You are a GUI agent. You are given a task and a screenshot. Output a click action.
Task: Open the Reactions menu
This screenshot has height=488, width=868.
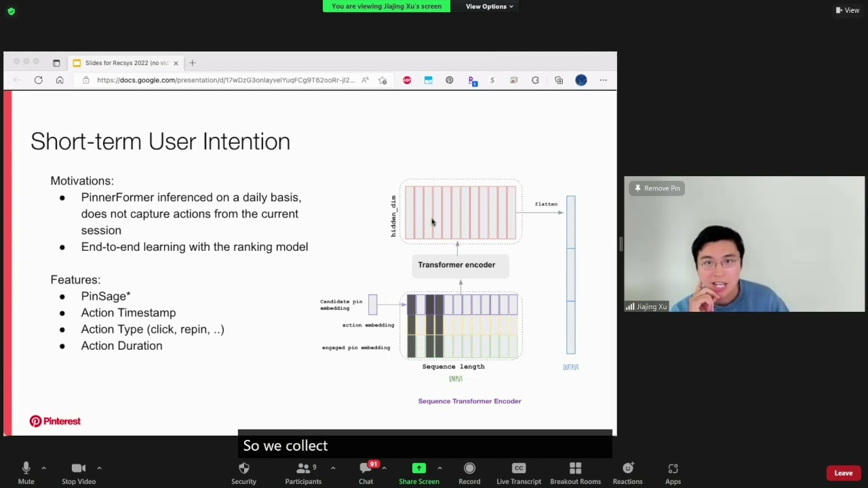pos(627,472)
